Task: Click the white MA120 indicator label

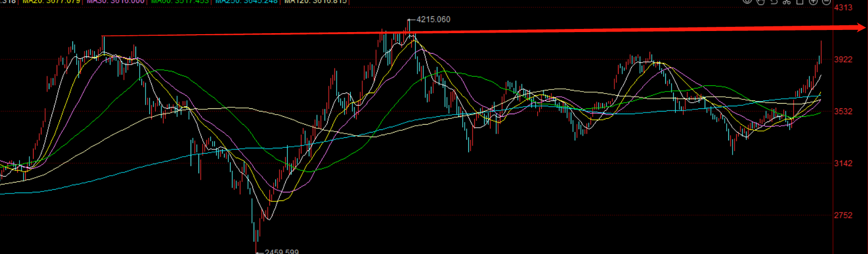Action: click(315, 2)
